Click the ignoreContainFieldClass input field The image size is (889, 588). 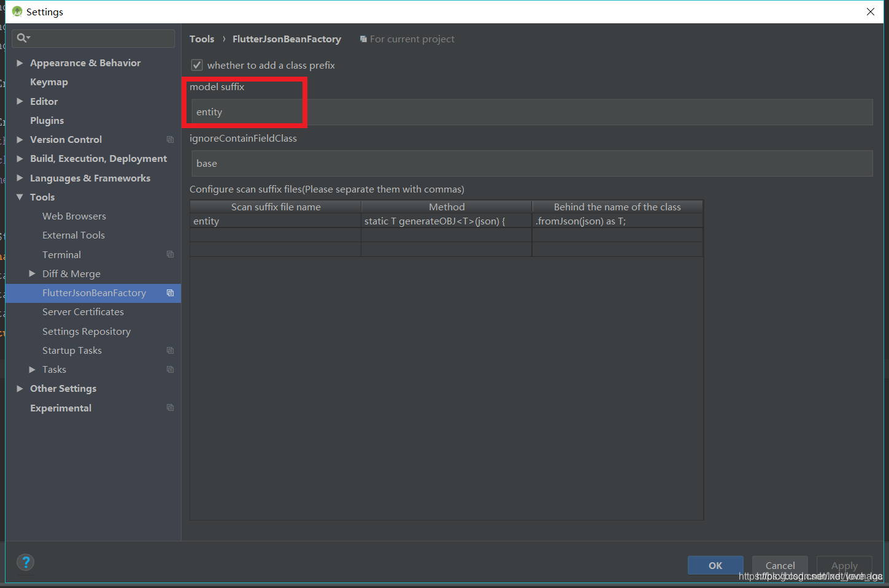click(532, 164)
